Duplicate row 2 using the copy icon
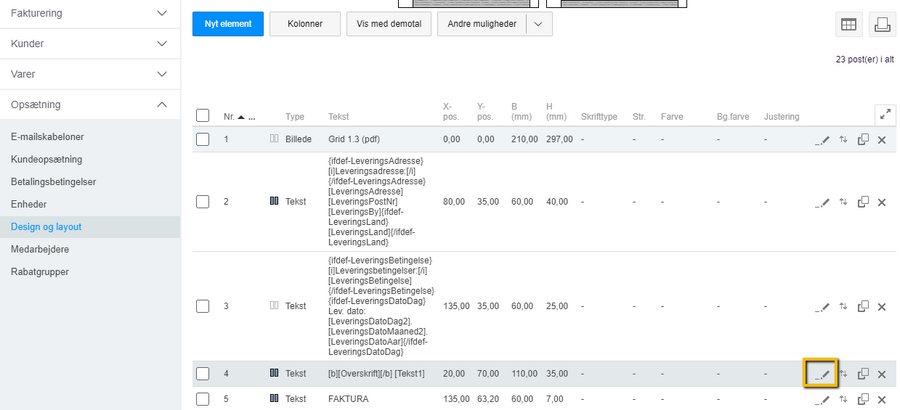This screenshot has width=900, height=410. click(x=862, y=202)
